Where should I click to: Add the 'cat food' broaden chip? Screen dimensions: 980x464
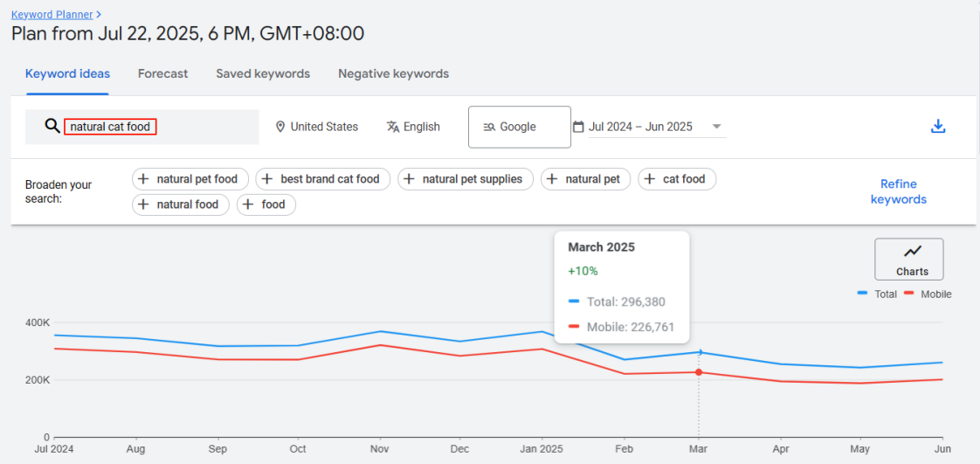tap(677, 179)
